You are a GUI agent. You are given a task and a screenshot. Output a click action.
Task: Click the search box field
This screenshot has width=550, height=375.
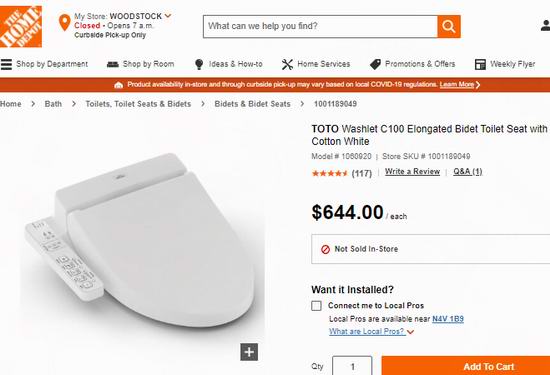click(x=320, y=26)
